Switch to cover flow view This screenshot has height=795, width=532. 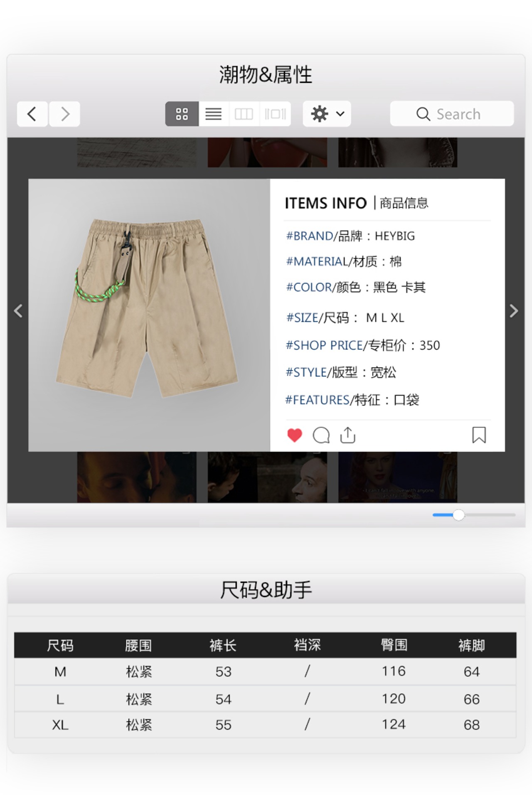click(275, 114)
